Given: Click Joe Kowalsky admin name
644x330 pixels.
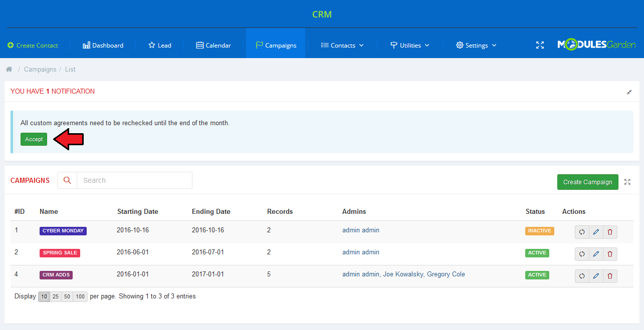Looking at the screenshot, I should pos(403,274).
